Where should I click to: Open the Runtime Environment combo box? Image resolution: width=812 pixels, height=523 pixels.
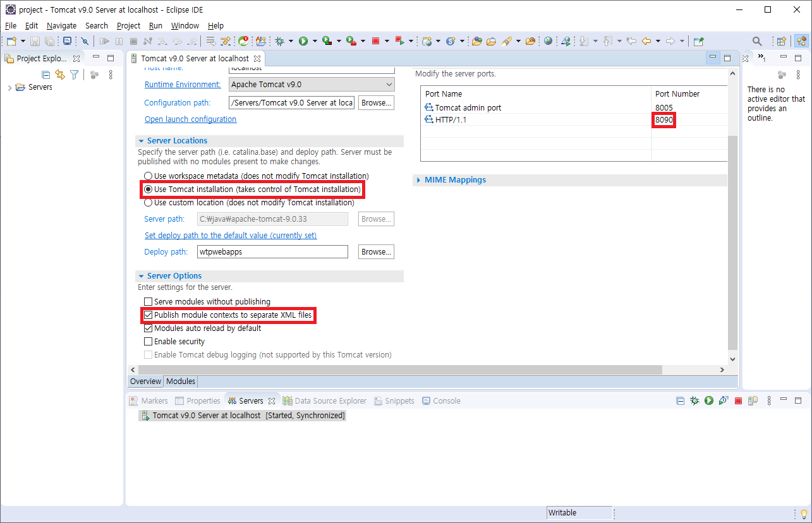(x=312, y=84)
